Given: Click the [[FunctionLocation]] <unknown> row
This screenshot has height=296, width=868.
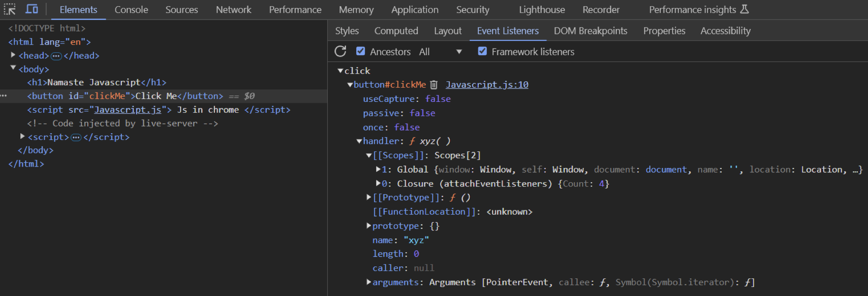Looking at the screenshot, I should 453,212.
